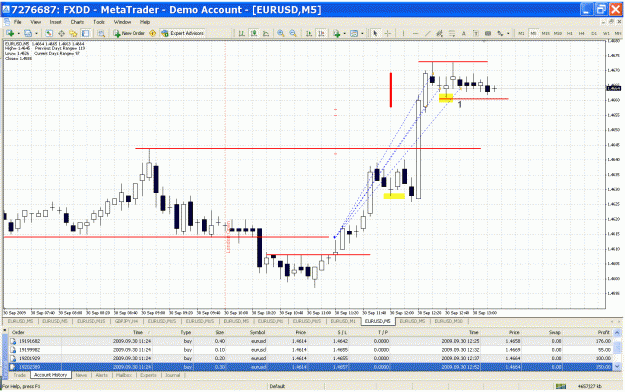Expand the Arrows dropdown arrow
Screen dimensions: 625x392
coord(508,33)
